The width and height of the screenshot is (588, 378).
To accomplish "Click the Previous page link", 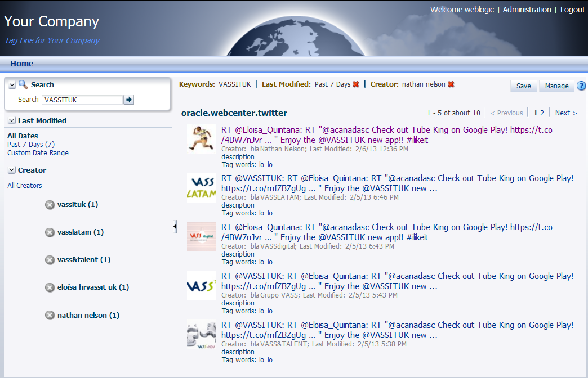I will tap(506, 112).
